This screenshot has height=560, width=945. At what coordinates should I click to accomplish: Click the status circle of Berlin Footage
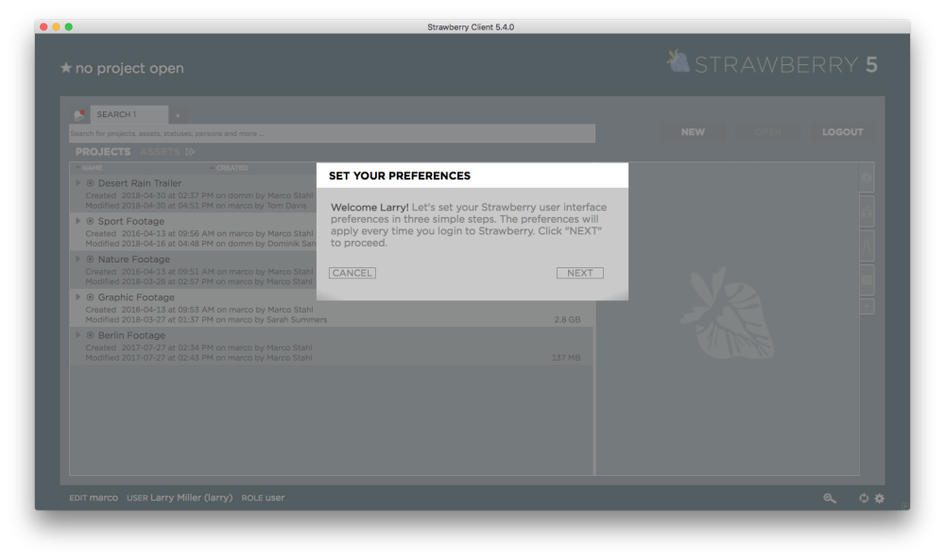point(91,335)
